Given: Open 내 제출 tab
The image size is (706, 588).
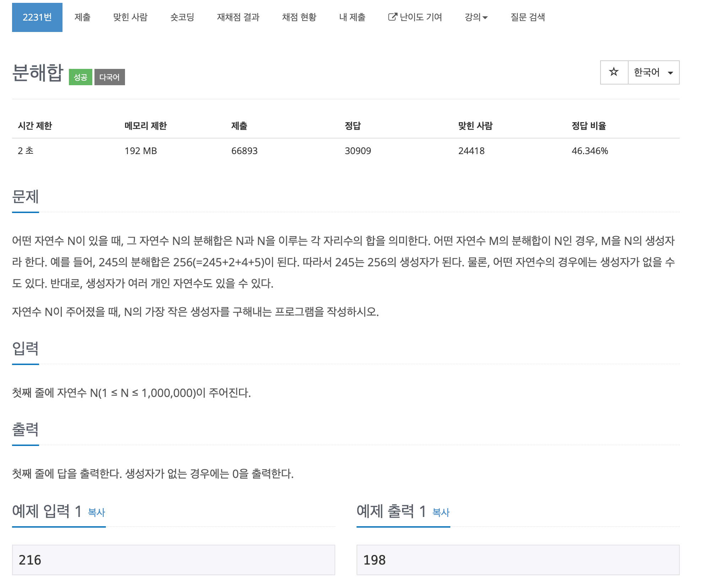Looking at the screenshot, I should click(x=352, y=17).
